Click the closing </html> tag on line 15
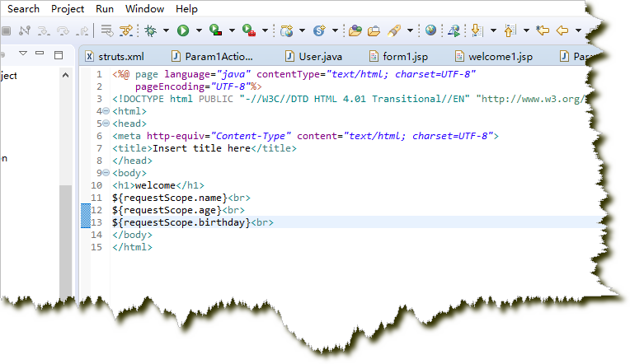Image resolution: width=630 pixels, height=364 pixels. click(132, 247)
